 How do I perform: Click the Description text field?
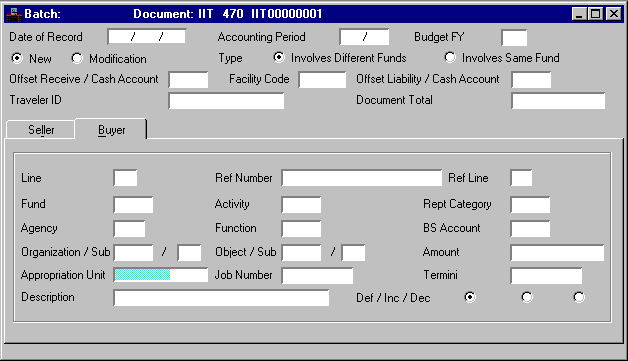pyautogui.click(x=221, y=298)
